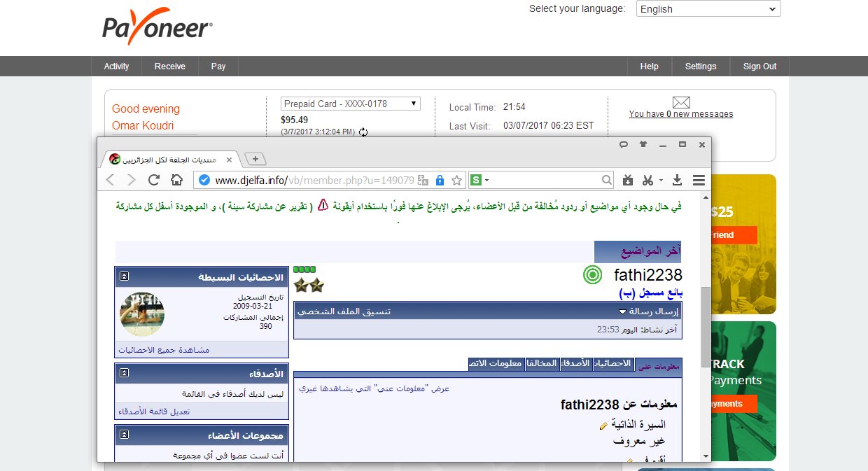868x471 pixels.
Task: Click the green online status circle near fathi2238
Action: [592, 275]
